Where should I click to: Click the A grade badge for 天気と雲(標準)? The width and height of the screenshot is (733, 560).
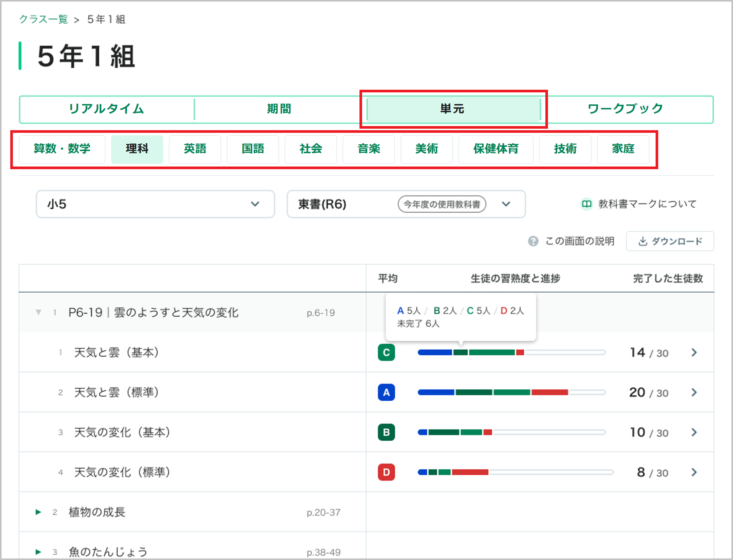[386, 392]
